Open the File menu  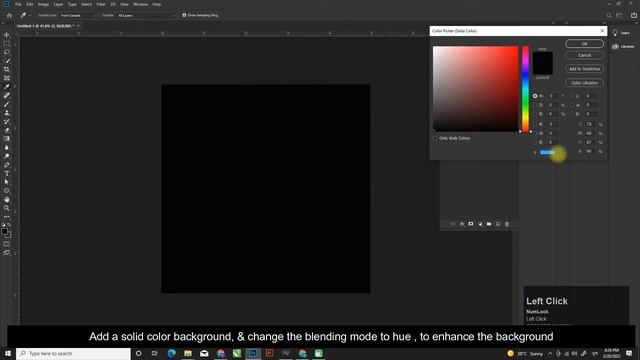click(18, 4)
